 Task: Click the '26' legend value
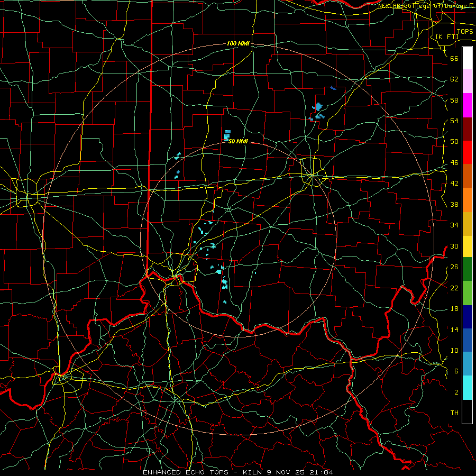(454, 267)
